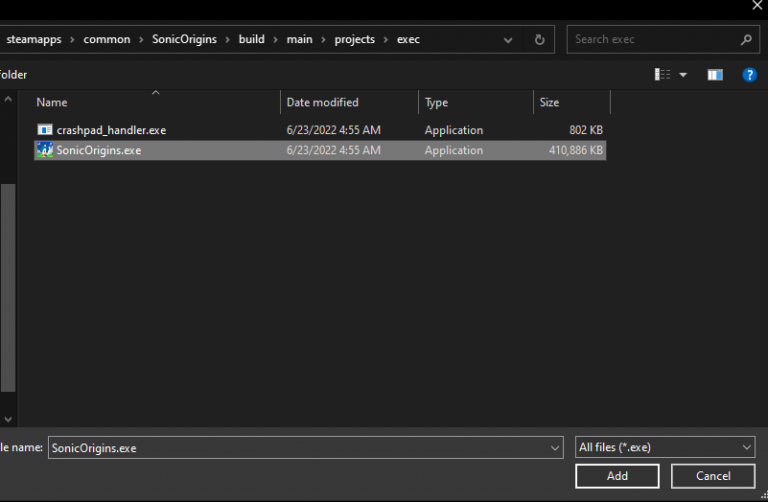The height and width of the screenshot is (502, 768).
Task: Close the dialog window
Action: [757, 6]
